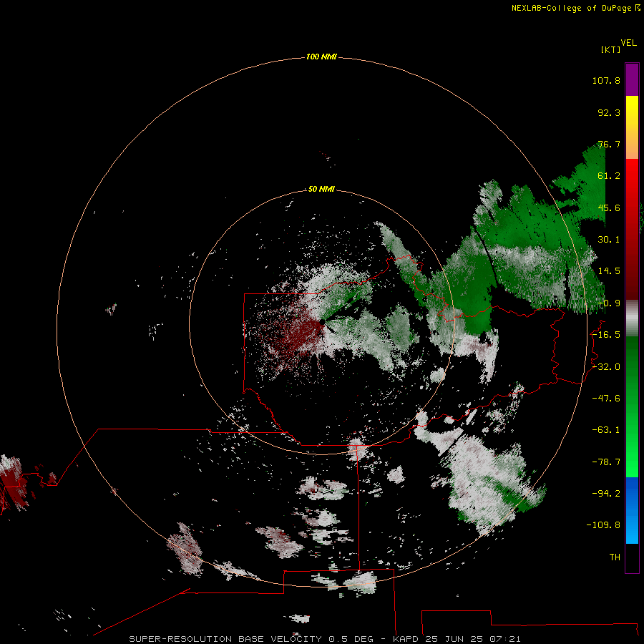The image size is (644, 644).
Task: Click the yellow-orange color bar segment
Action: click(632, 127)
